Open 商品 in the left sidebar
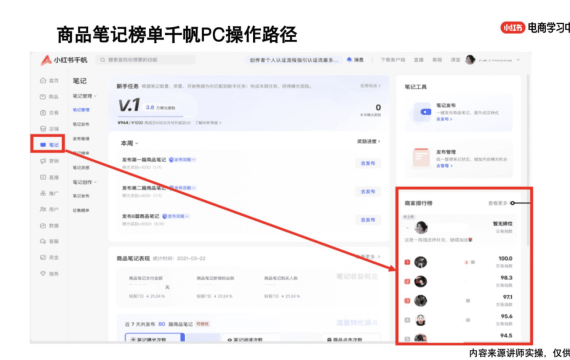Image resolution: width=570 pixels, height=360 pixels. click(49, 97)
